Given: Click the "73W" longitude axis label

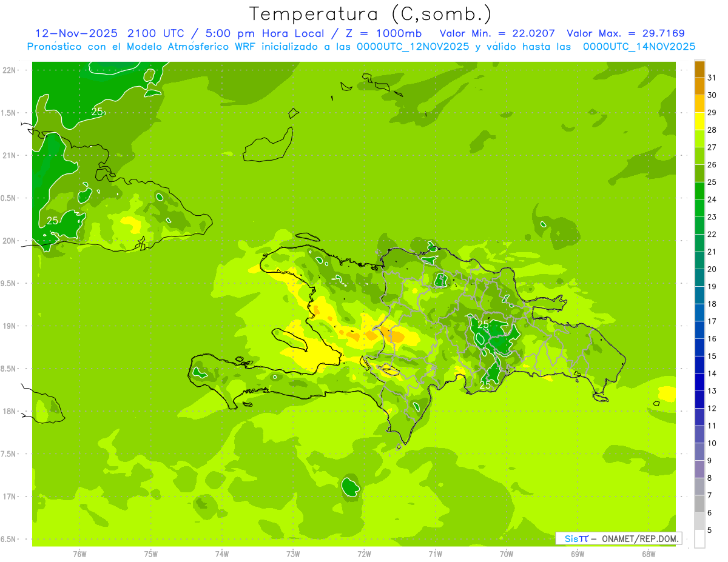Looking at the screenshot, I should (x=293, y=554).
